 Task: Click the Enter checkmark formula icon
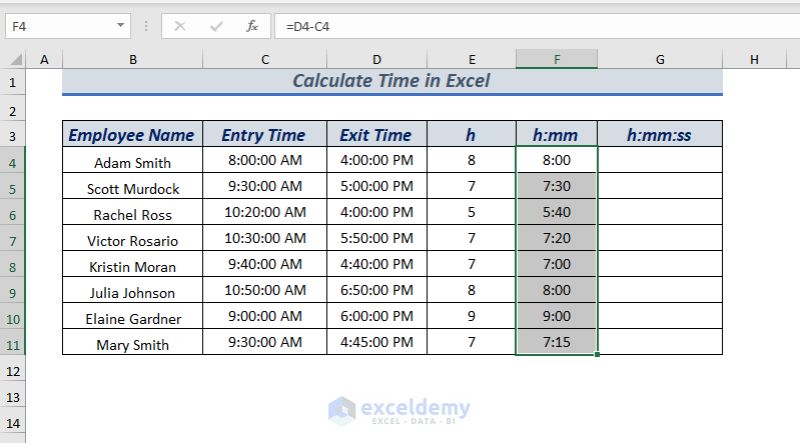216,26
